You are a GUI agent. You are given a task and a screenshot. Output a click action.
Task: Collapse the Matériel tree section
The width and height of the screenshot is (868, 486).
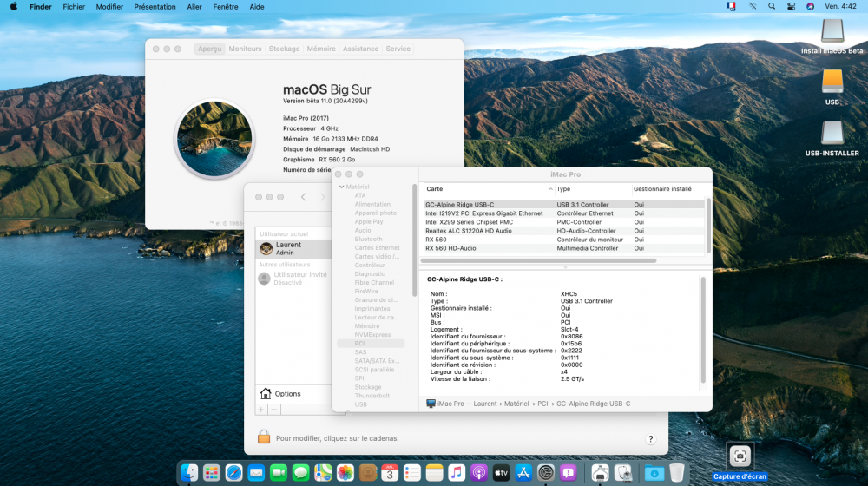(x=341, y=187)
